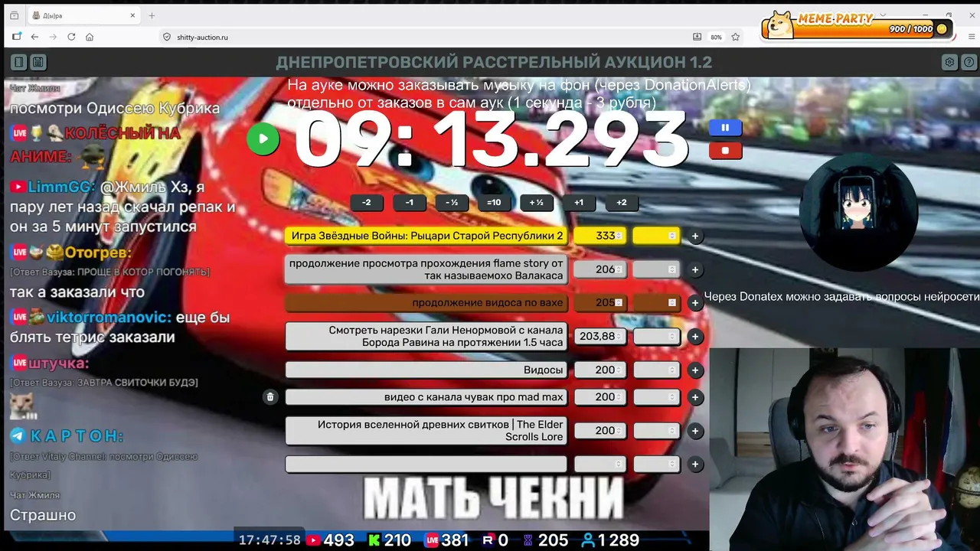The width and height of the screenshot is (980, 551).
Task: Click the plus button for 'продолжение видоса по вахе'
Action: click(695, 303)
